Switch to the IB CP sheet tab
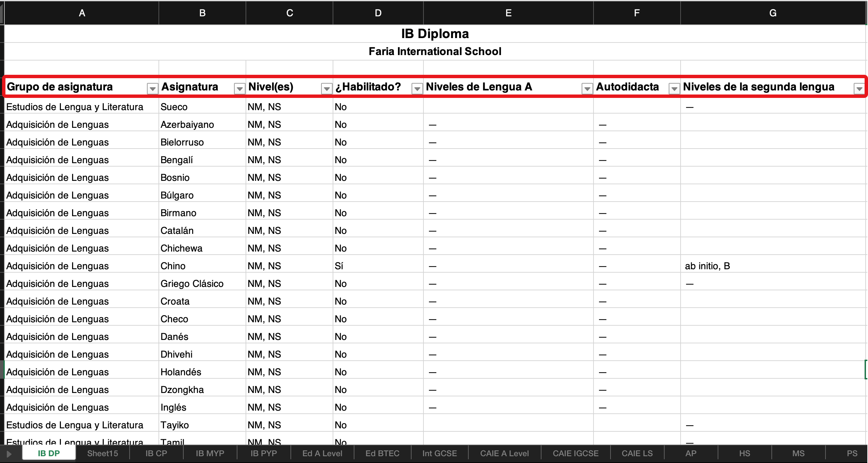 pos(156,453)
